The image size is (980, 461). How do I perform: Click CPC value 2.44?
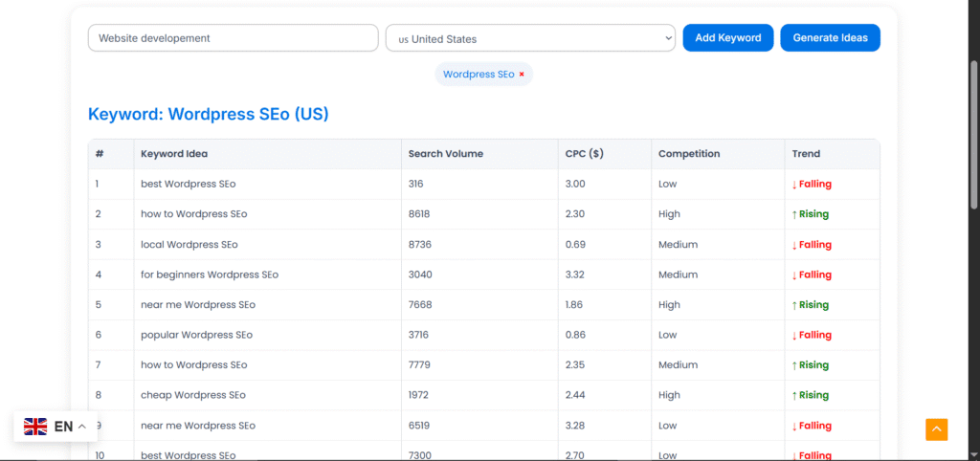point(575,395)
